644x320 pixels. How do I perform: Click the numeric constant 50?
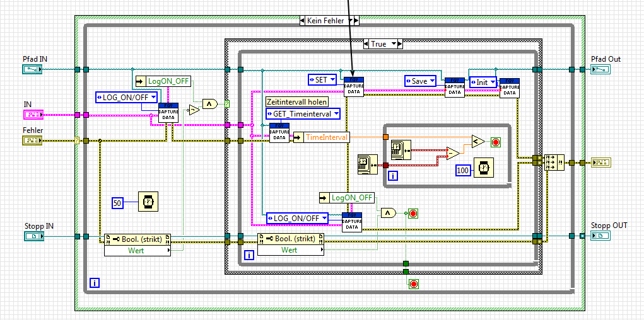coord(117,202)
